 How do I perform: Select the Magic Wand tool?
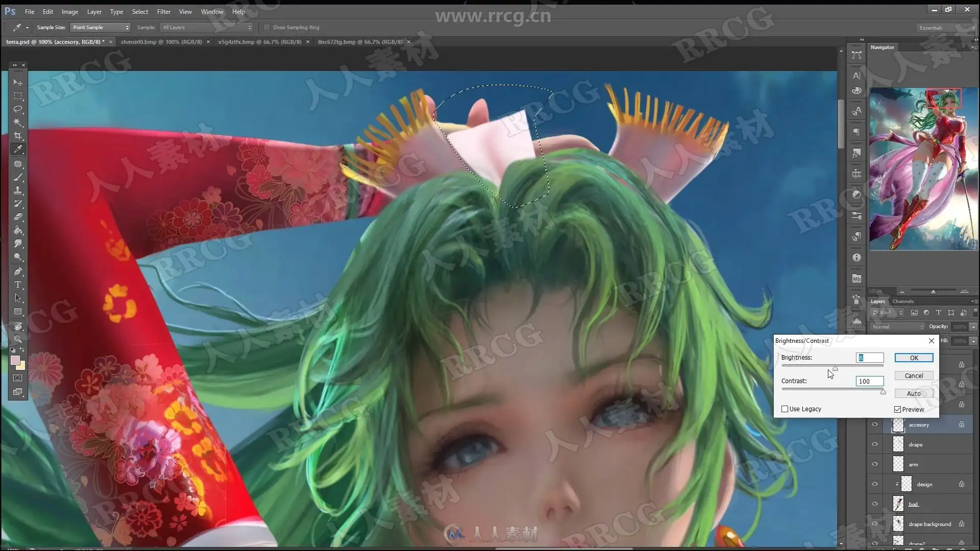pyautogui.click(x=18, y=122)
